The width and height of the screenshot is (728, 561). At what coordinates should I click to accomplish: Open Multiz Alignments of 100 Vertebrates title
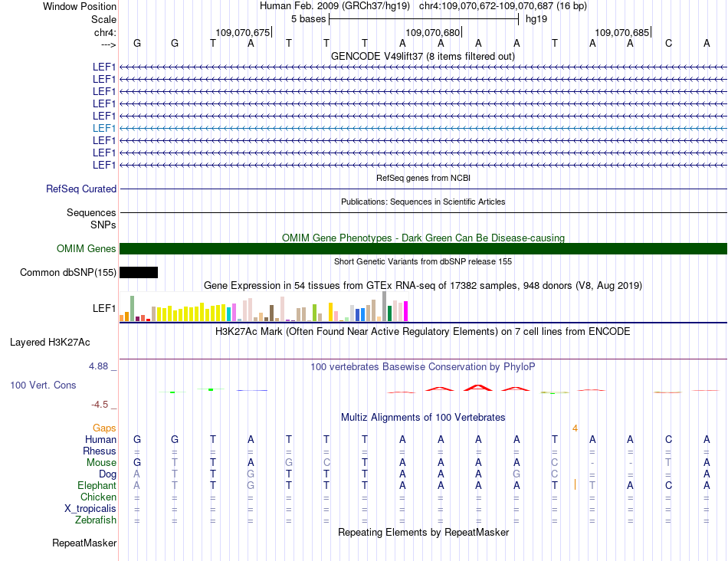pyautogui.click(x=423, y=418)
